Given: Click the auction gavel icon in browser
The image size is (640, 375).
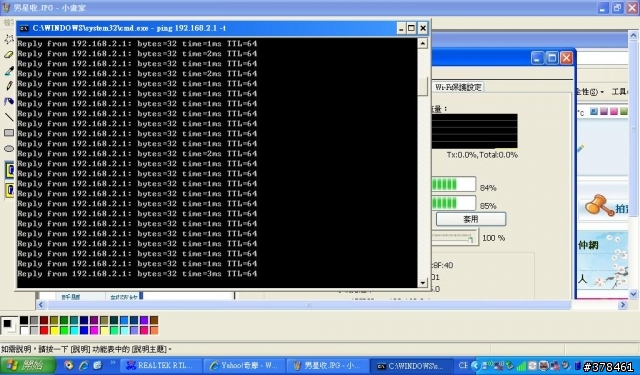Looking at the screenshot, I should [x=599, y=205].
